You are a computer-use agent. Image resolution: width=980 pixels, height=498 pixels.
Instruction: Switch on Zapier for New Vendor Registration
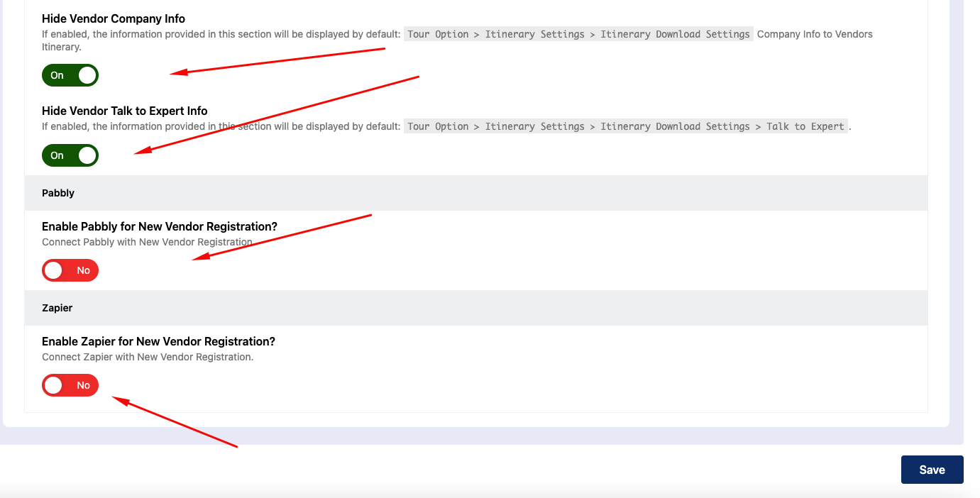click(x=70, y=385)
